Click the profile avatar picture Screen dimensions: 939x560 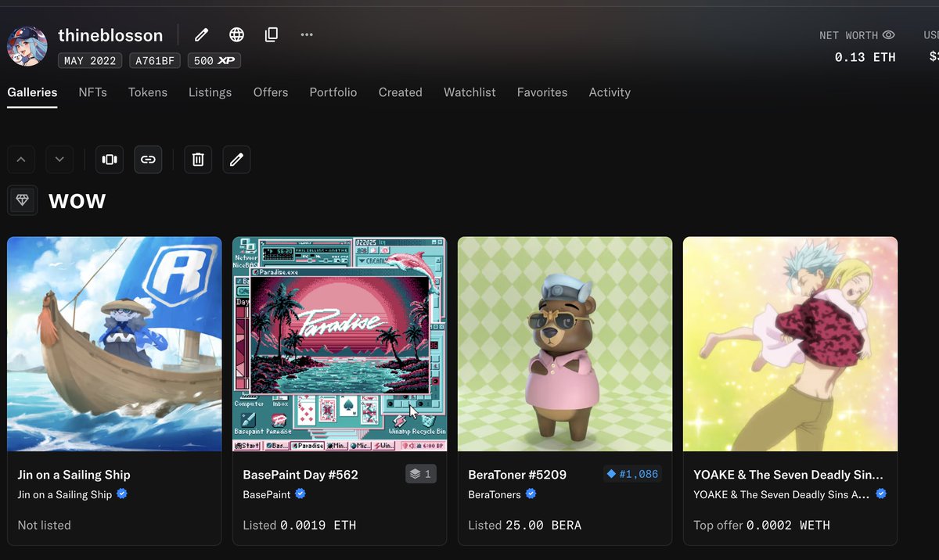[27, 45]
